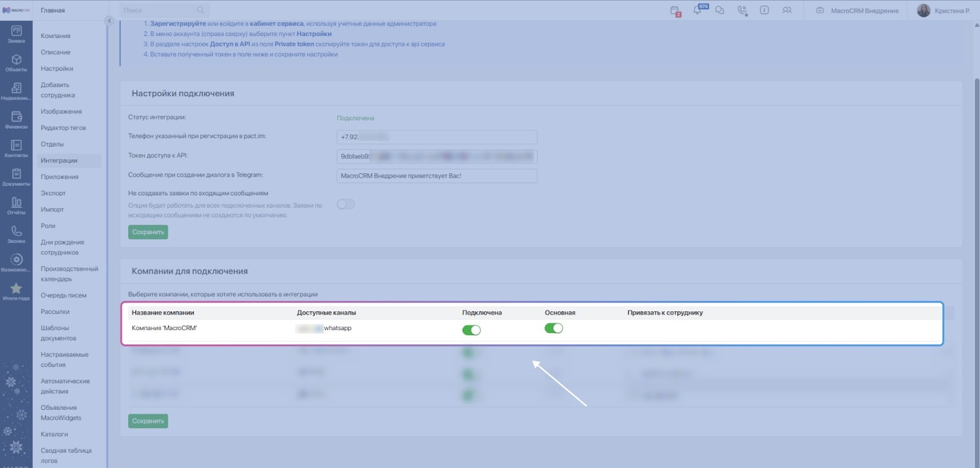Open the chat messages icon in header
Viewport: 980px width, 468px height.
pos(720,10)
